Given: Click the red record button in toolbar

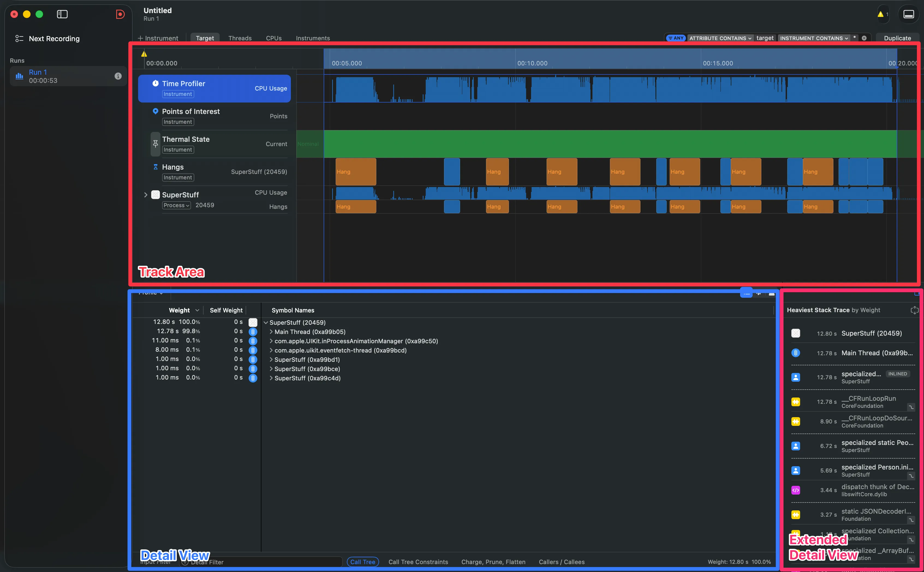Looking at the screenshot, I should 120,14.
